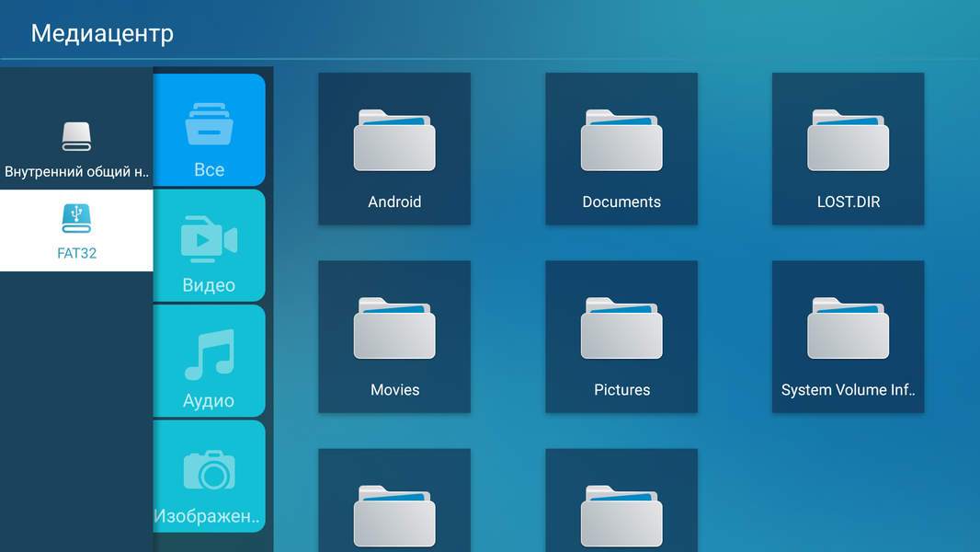Filter by images using Изображен.. tile
Screen dimensions: 980x552
(x=209, y=477)
